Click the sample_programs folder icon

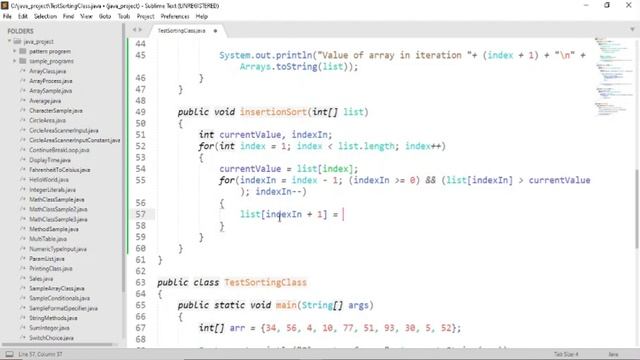pyautogui.click(x=23, y=61)
